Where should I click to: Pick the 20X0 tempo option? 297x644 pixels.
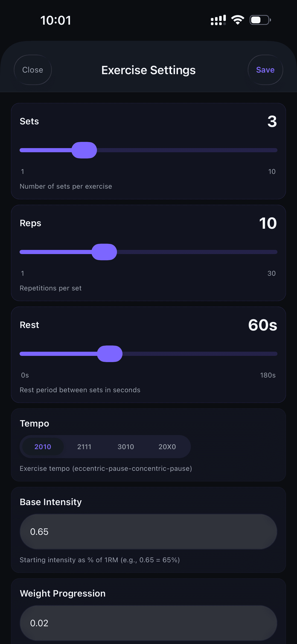pyautogui.click(x=167, y=447)
